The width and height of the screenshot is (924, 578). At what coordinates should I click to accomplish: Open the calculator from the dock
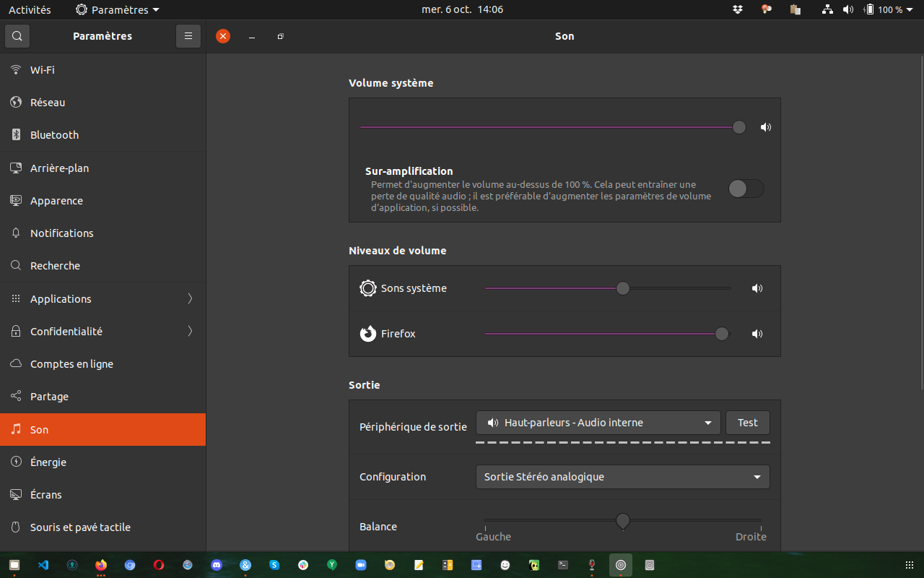448,565
